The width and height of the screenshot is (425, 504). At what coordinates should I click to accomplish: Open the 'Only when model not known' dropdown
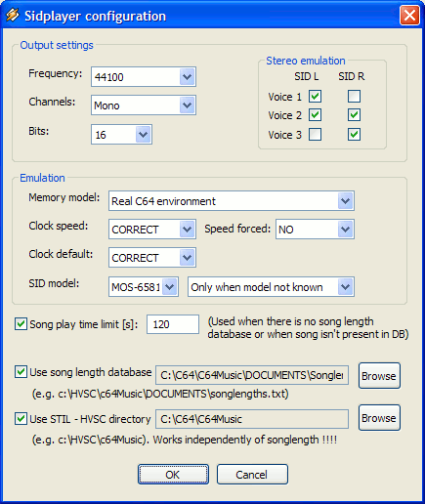pyautogui.click(x=271, y=286)
